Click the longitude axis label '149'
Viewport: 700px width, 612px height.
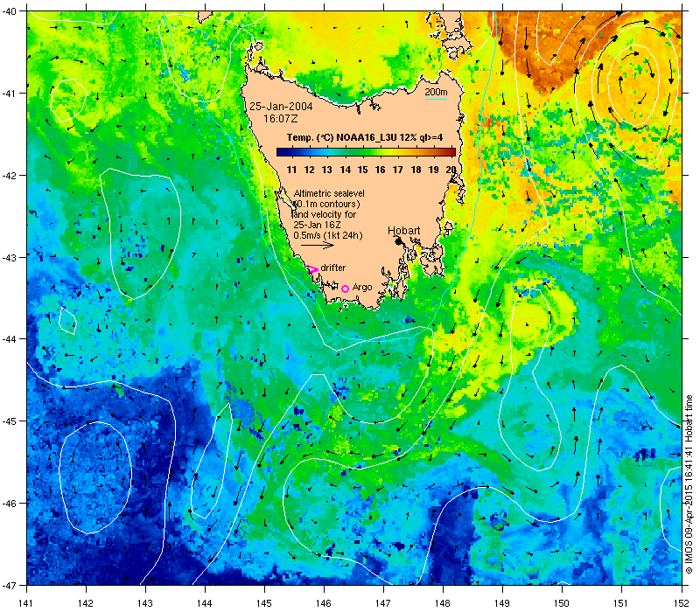[502, 603]
